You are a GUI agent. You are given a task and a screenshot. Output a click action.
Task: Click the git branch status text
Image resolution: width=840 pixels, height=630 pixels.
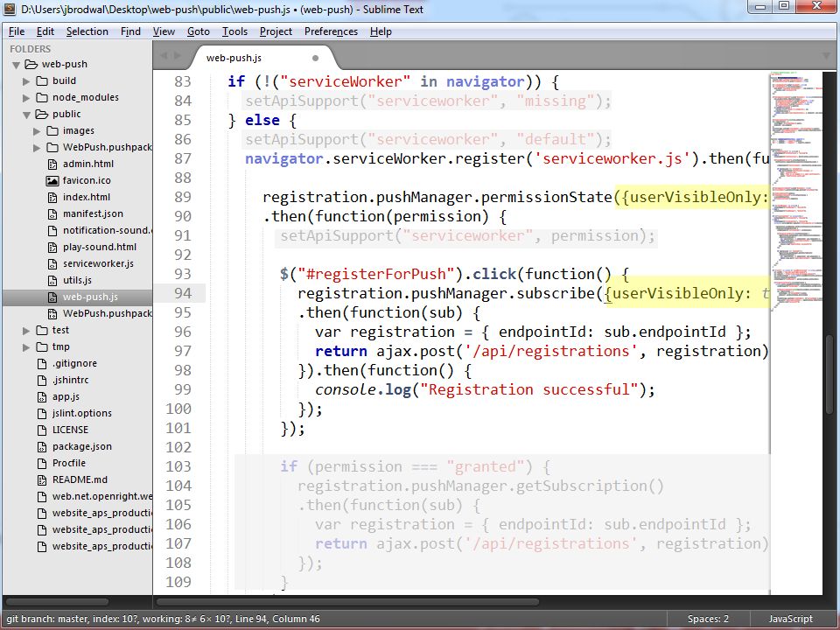pyautogui.click(x=163, y=619)
